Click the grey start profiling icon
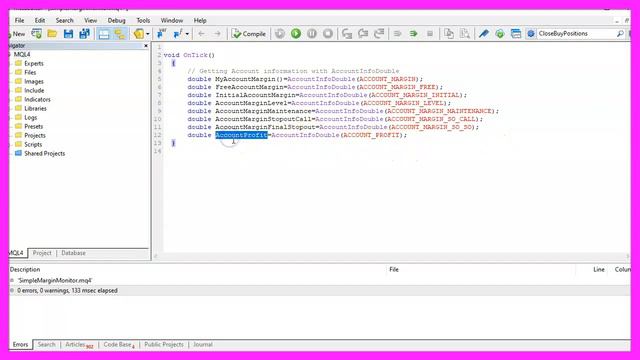 398,33
